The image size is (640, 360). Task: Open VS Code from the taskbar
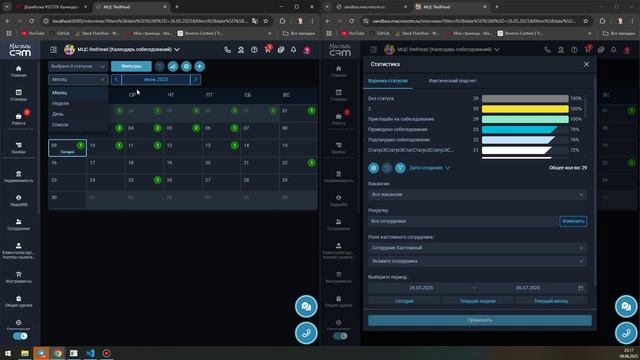[x=90, y=353]
